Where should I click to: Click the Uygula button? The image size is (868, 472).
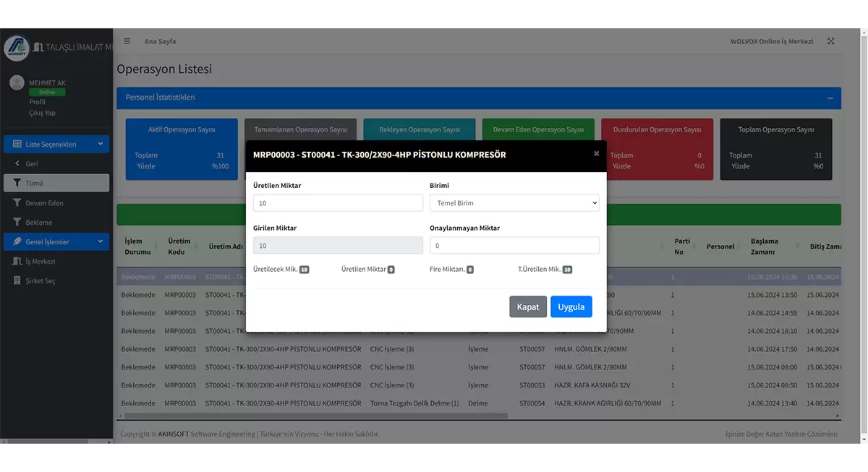(571, 306)
